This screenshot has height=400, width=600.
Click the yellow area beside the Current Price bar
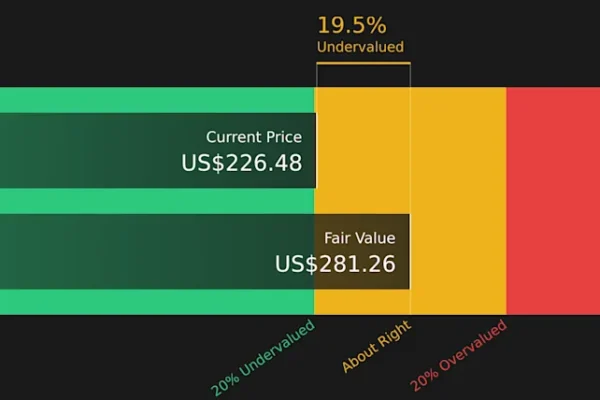362,150
